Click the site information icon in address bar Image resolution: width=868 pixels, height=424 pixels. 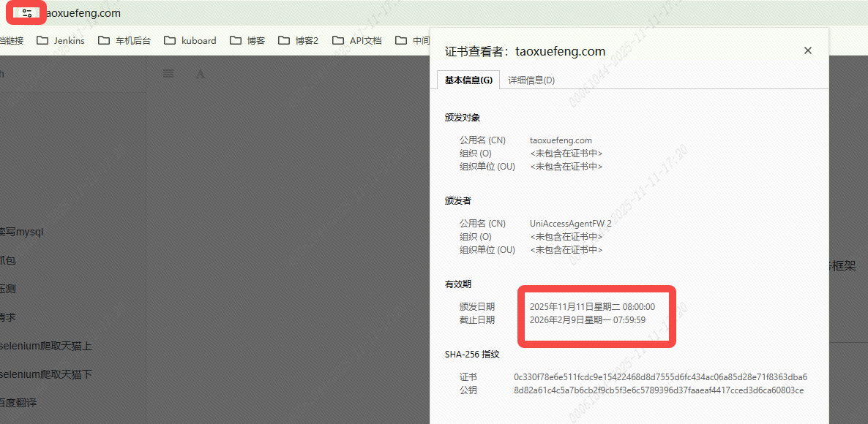[x=27, y=13]
